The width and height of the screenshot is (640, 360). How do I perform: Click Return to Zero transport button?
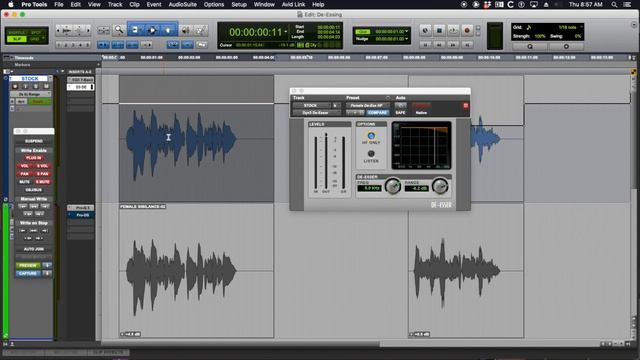coord(425,44)
